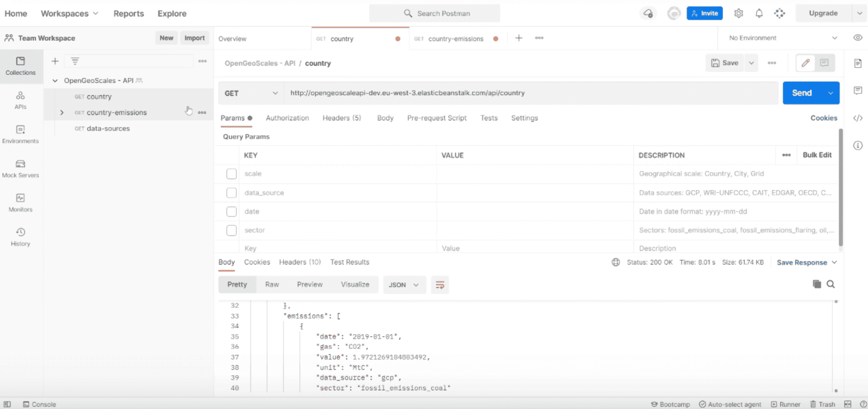Tick the sector parameter checkbox
Viewport: 868px width, 409px height.
232,230
